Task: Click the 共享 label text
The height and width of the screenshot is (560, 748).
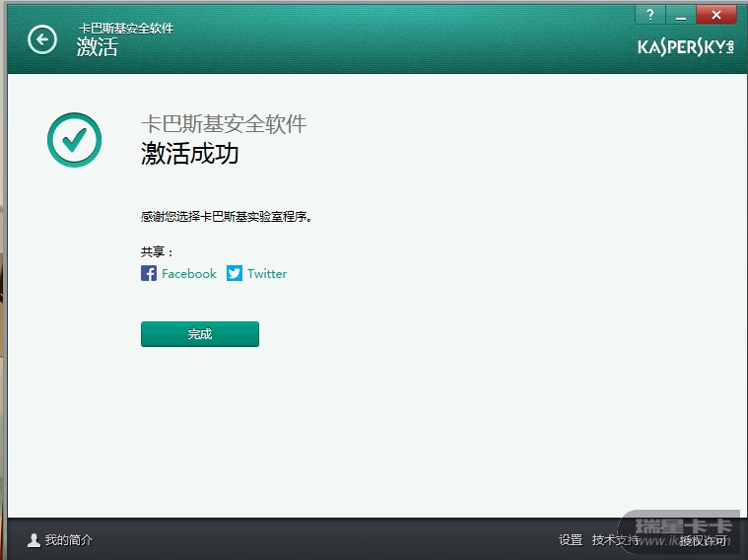Action: coord(157,251)
